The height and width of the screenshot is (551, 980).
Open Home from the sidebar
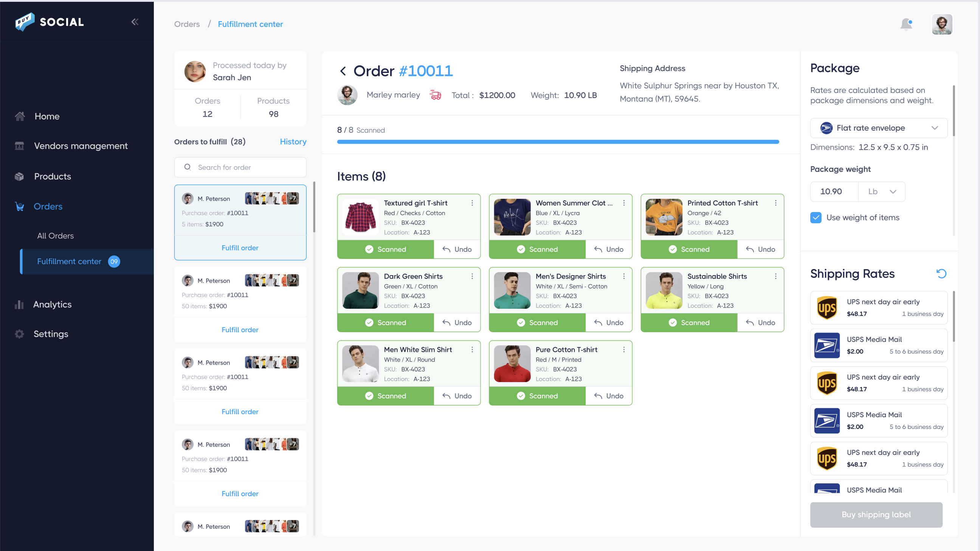pos(47,116)
